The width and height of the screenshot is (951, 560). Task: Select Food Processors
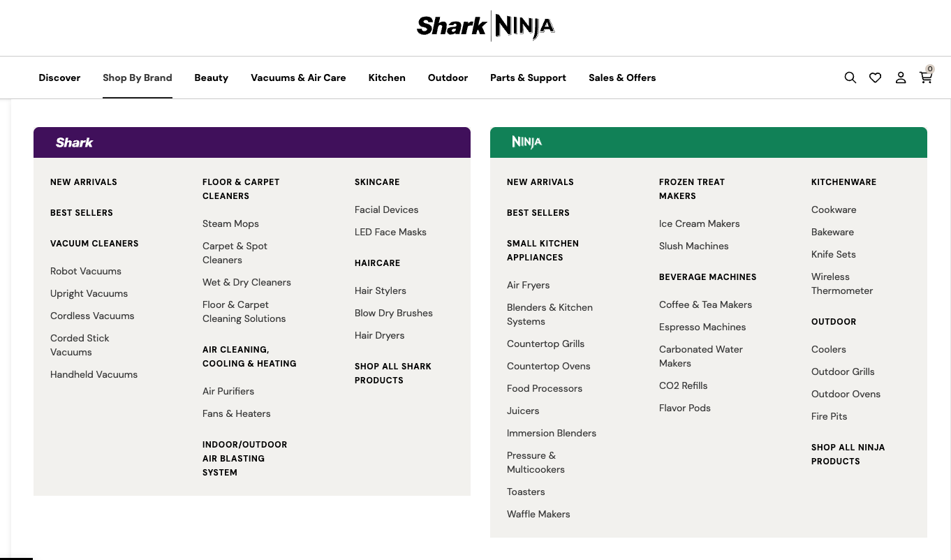tap(544, 388)
